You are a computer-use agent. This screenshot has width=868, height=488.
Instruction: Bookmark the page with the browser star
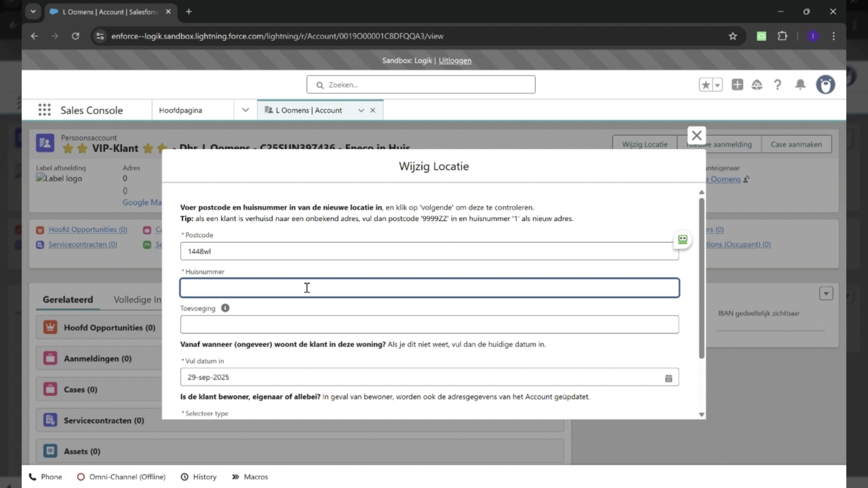(x=733, y=36)
